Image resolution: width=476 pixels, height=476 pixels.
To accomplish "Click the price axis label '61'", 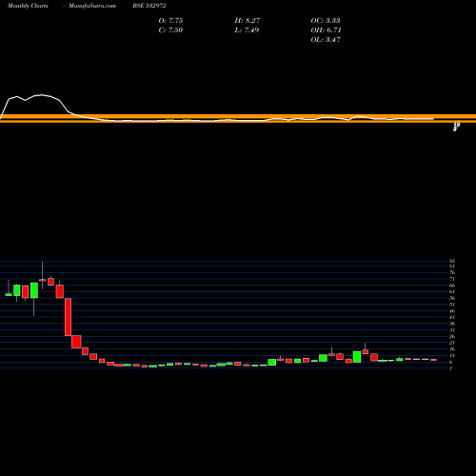I will [x=452, y=291].
